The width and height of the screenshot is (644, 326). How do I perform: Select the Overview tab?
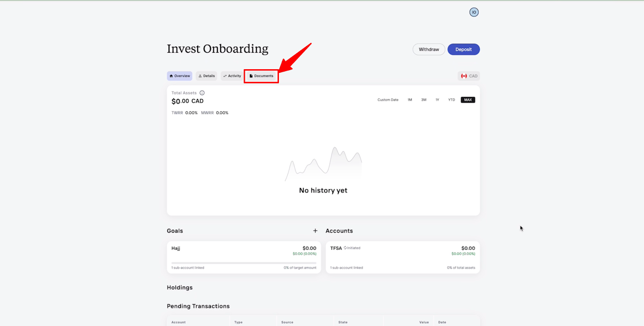(180, 76)
